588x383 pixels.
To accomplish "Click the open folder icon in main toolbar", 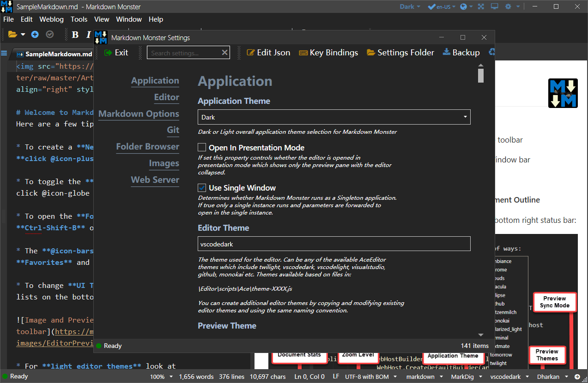I will coord(12,34).
